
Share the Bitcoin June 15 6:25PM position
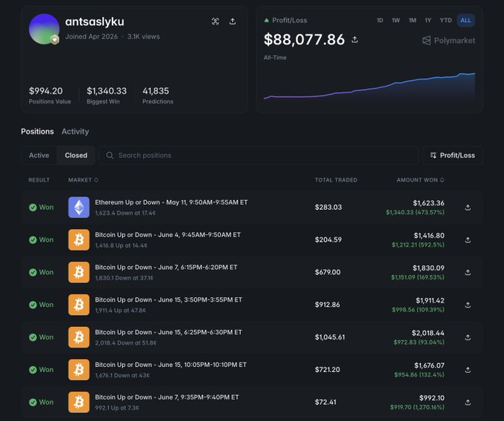pyautogui.click(x=468, y=337)
